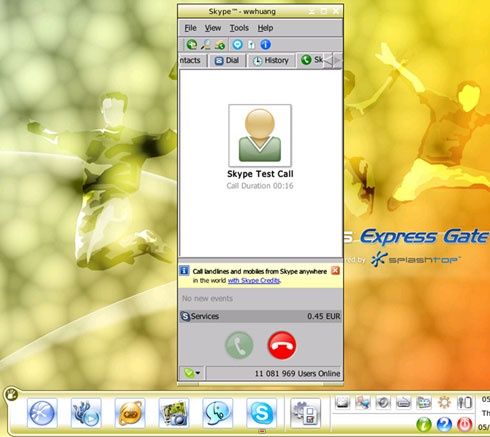The width and height of the screenshot is (490, 437).
Task: Click the send file toolbar icon
Action: click(251, 45)
